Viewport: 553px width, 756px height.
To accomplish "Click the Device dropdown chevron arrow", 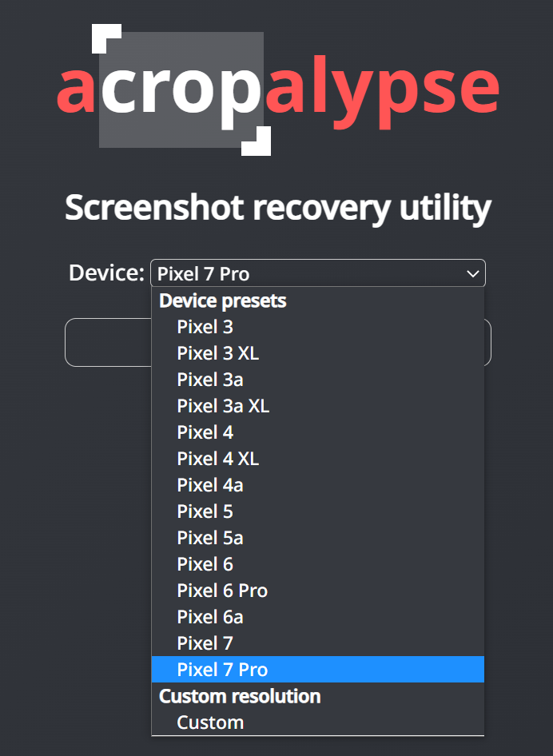I will (x=472, y=274).
